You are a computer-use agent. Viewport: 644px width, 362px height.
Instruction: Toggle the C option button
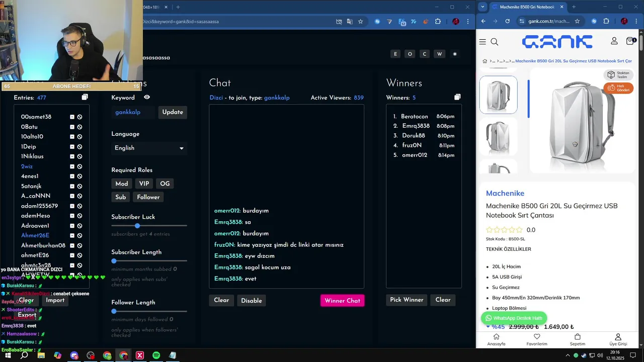click(x=425, y=54)
